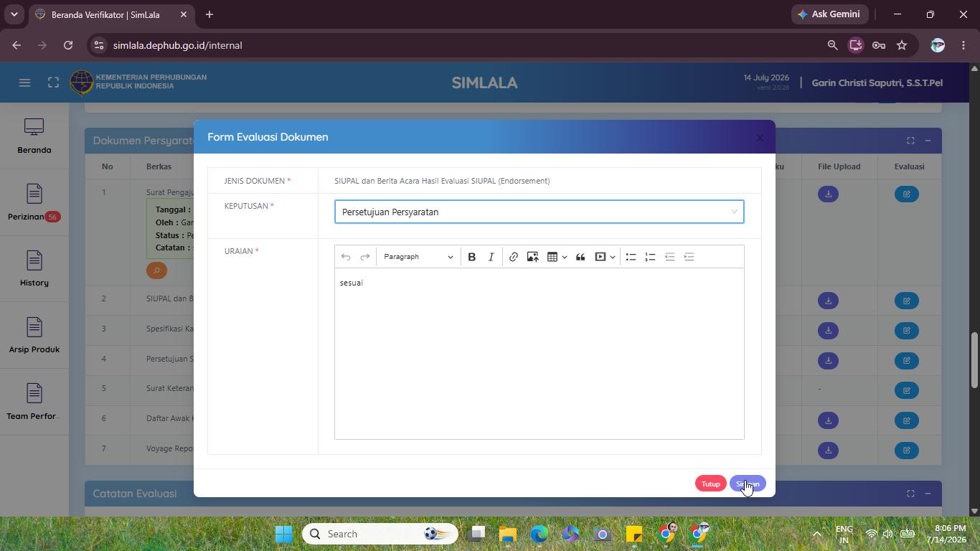Open the Beranda sidebar item
The width and height of the screenshot is (980, 551).
34,136
